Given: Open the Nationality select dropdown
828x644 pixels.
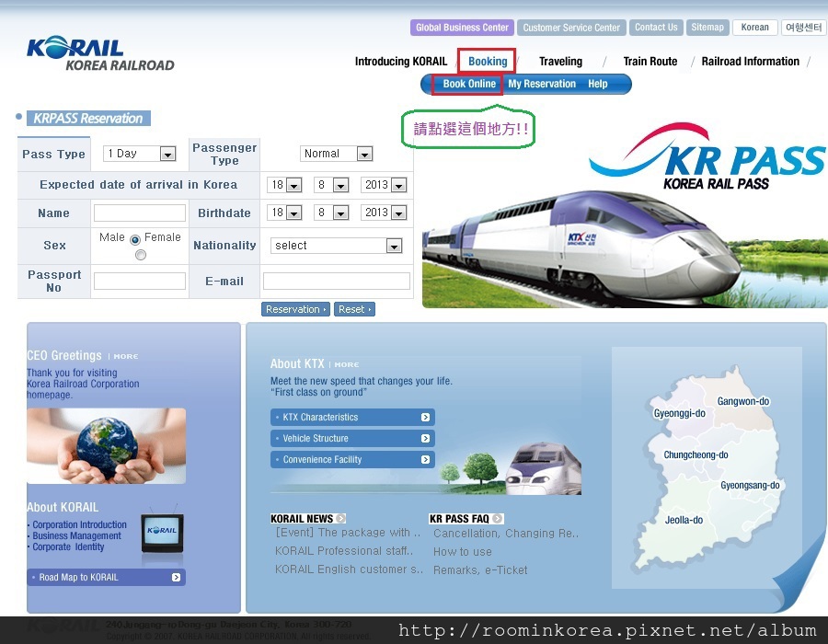Looking at the screenshot, I should (x=336, y=246).
